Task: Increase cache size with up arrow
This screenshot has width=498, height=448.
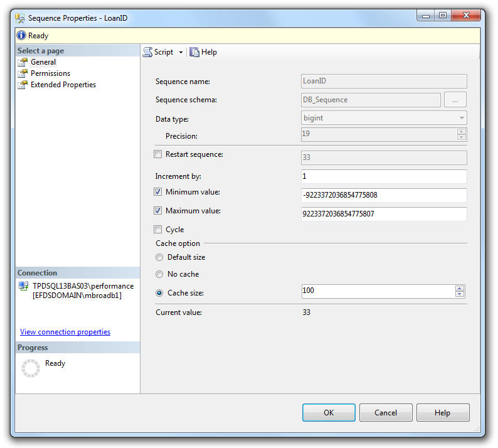Action: point(460,289)
